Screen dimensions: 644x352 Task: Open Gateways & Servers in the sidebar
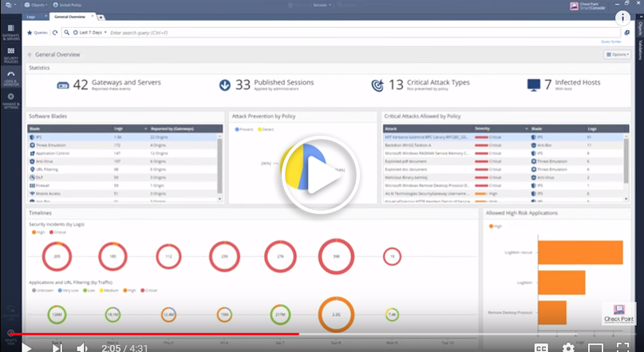tap(10, 32)
